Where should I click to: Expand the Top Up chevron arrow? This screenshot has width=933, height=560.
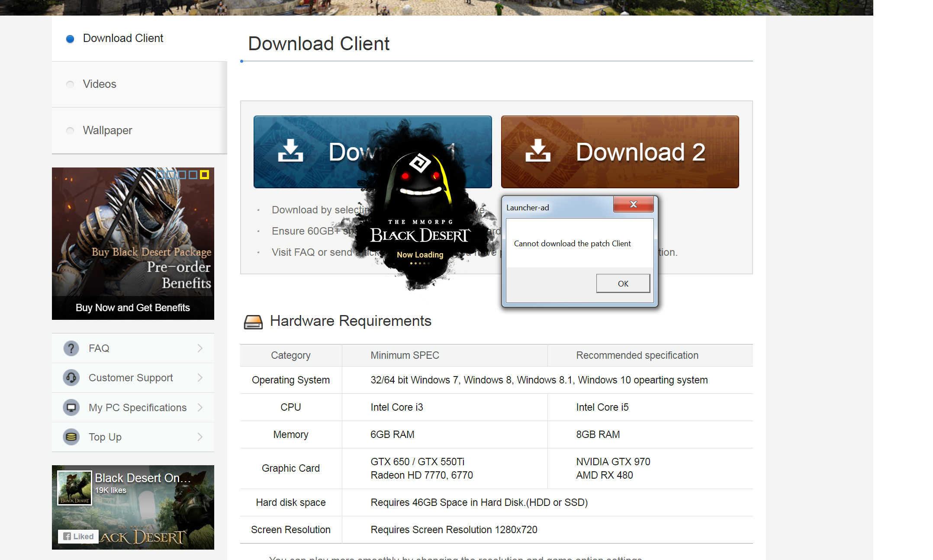(200, 437)
